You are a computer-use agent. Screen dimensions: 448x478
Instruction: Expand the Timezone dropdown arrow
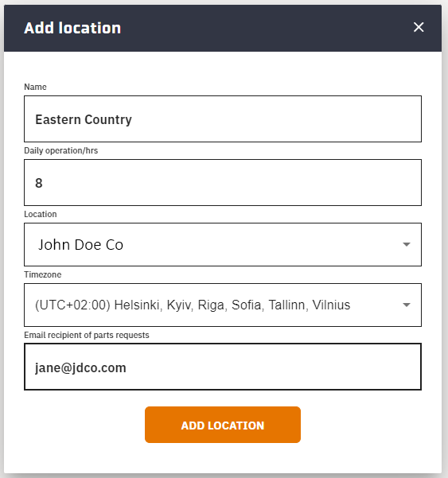click(x=406, y=305)
